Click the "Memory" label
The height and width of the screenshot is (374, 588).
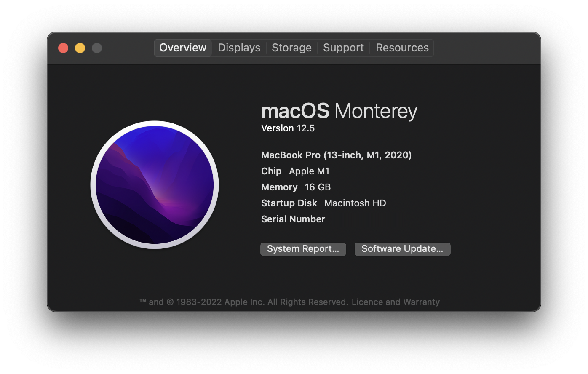click(x=279, y=187)
